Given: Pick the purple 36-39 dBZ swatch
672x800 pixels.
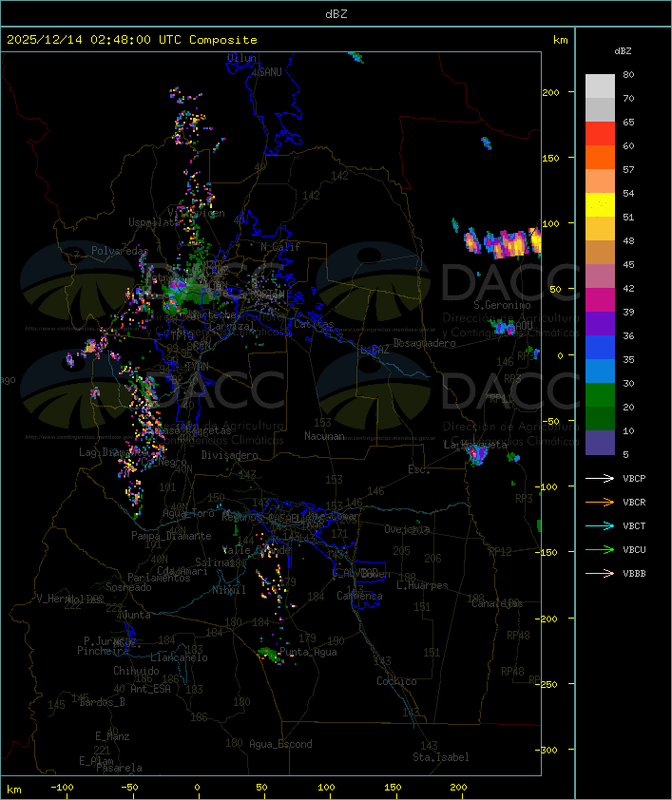Looking at the screenshot, I should tap(600, 324).
